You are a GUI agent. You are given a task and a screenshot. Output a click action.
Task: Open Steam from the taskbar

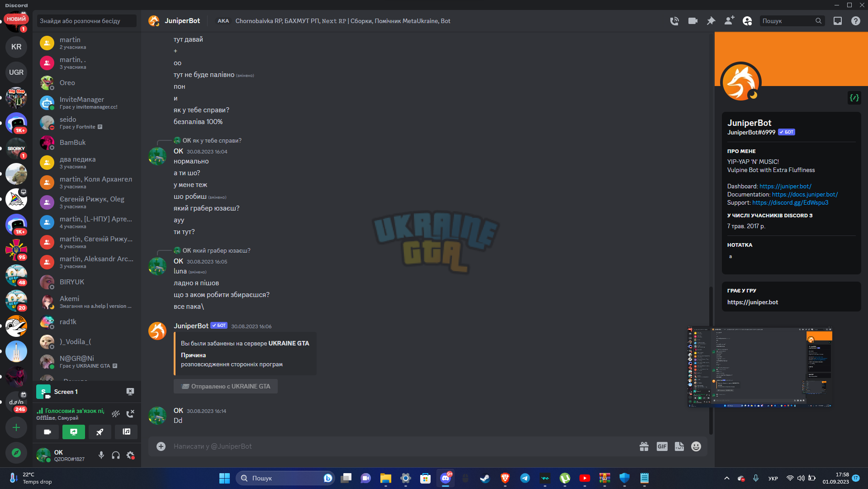coord(485,478)
